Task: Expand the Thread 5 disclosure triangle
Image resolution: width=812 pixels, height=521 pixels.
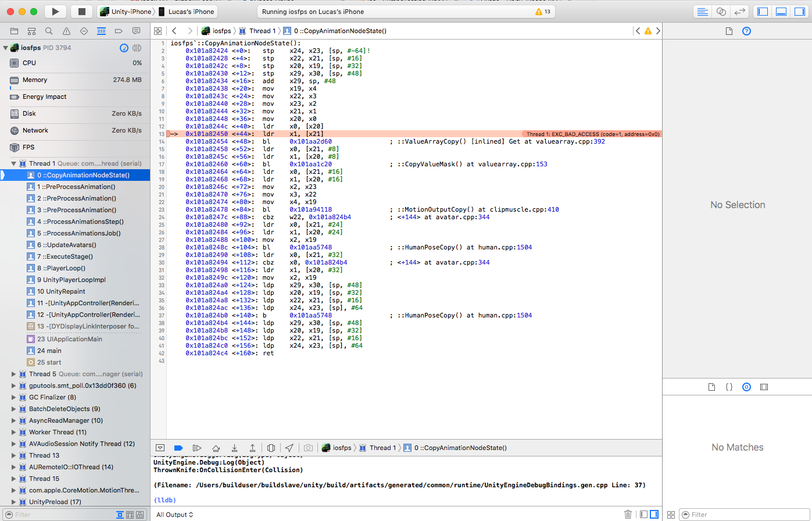Action: (14, 374)
